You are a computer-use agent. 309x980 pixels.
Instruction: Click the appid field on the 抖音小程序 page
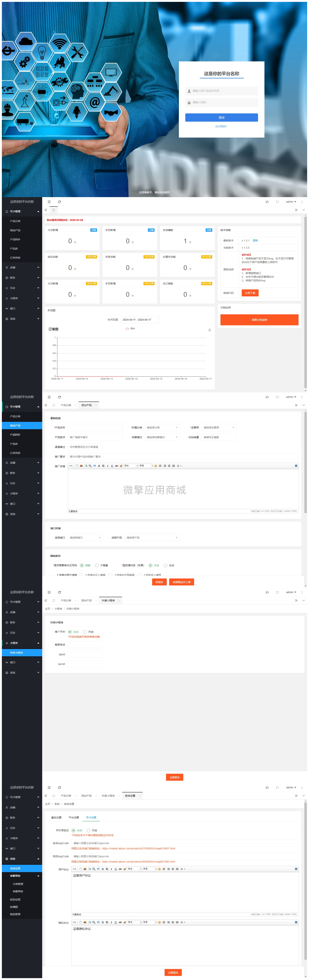pyautogui.click(x=85, y=654)
